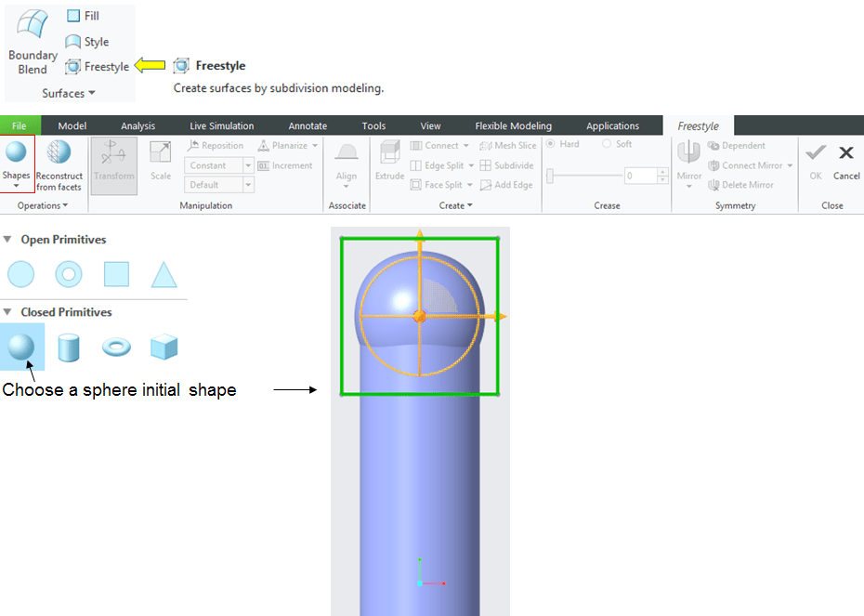Select the triangle open primitive
Image resolution: width=864 pixels, height=616 pixels.
coord(164,274)
